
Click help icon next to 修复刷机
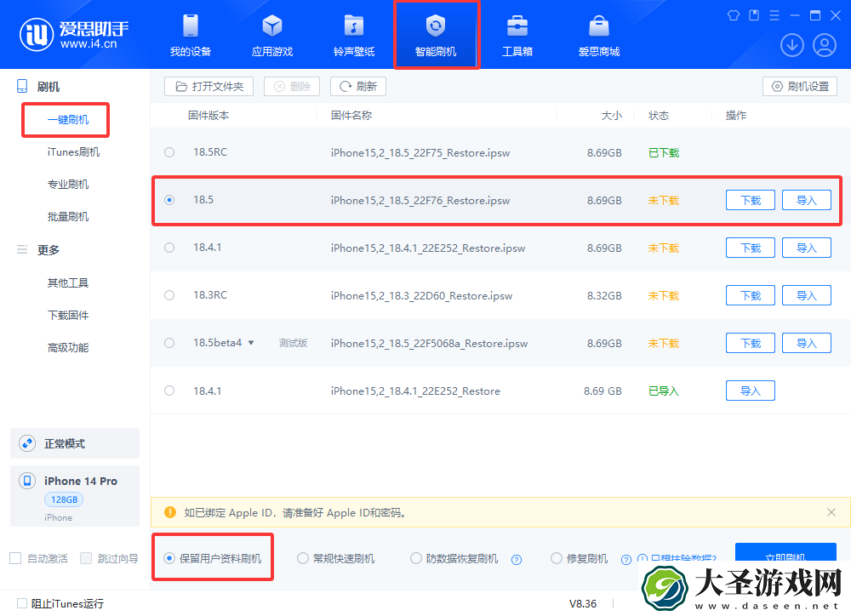tap(625, 560)
